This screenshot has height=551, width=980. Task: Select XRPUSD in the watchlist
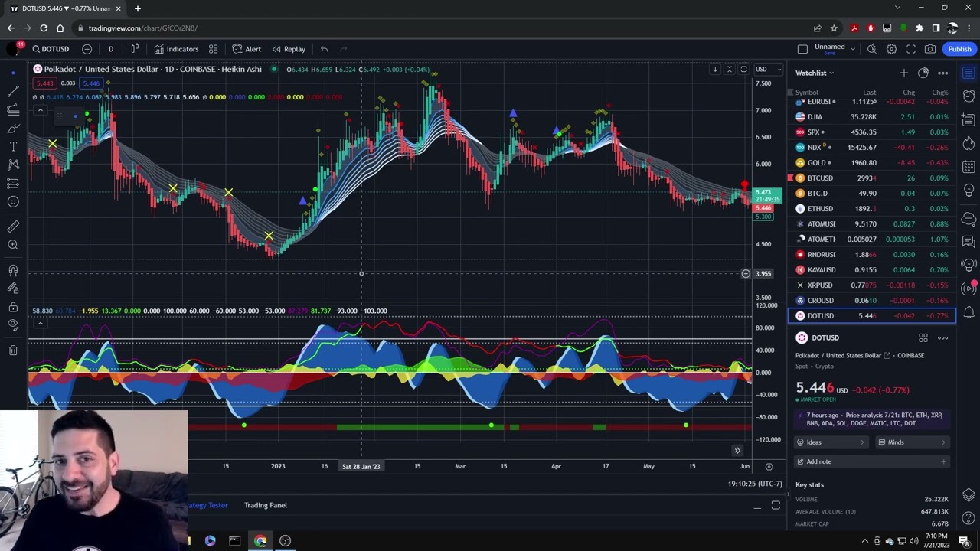point(872,285)
